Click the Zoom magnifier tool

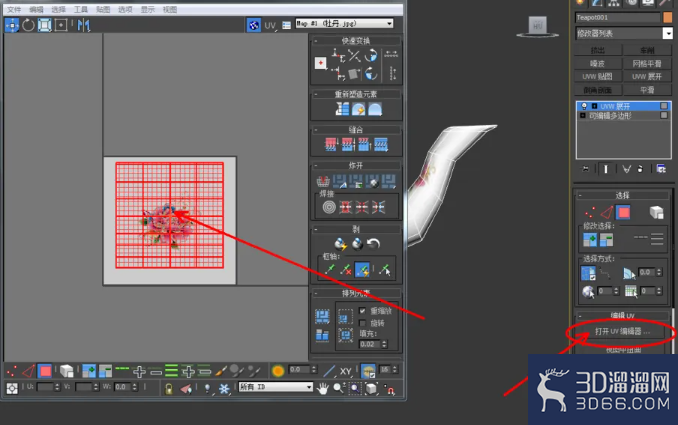pyautogui.click(x=339, y=388)
